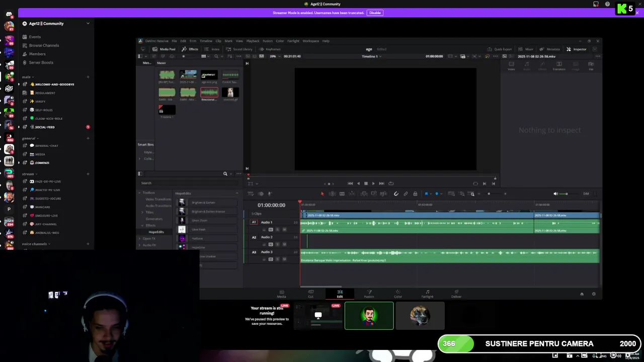This screenshot has width=644, height=362.
Task: Jump to last frame button
Action: 381,184
